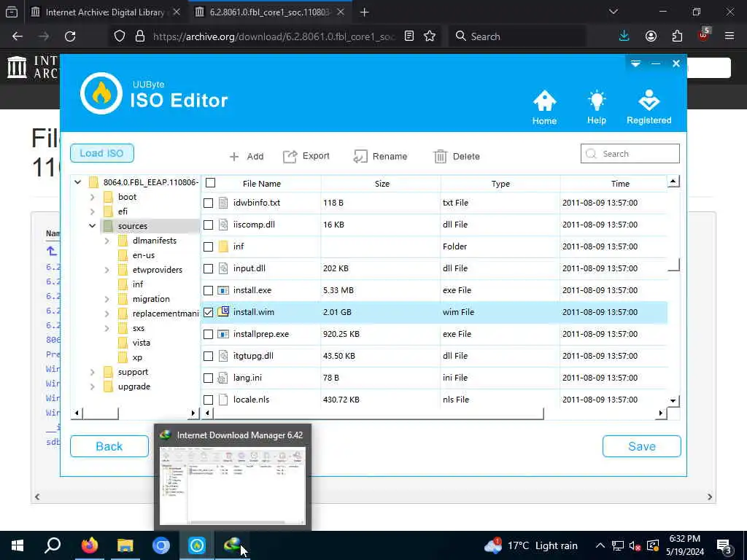747x560 pixels.
Task: Check the lang.ini checkbox
Action: pyautogui.click(x=208, y=378)
